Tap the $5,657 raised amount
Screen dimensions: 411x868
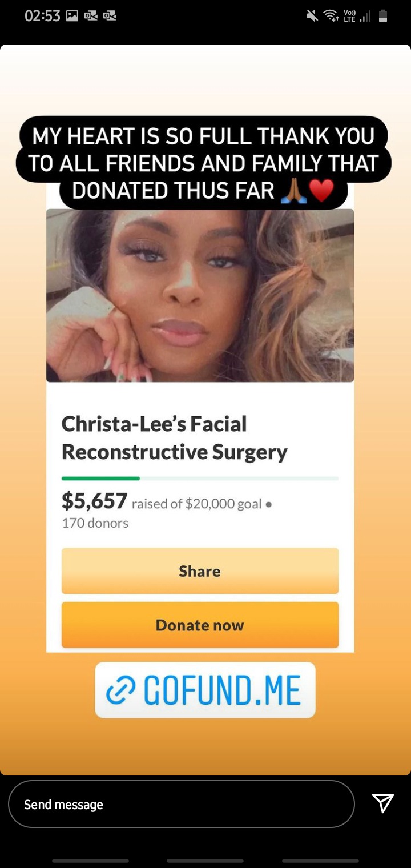coord(94,501)
